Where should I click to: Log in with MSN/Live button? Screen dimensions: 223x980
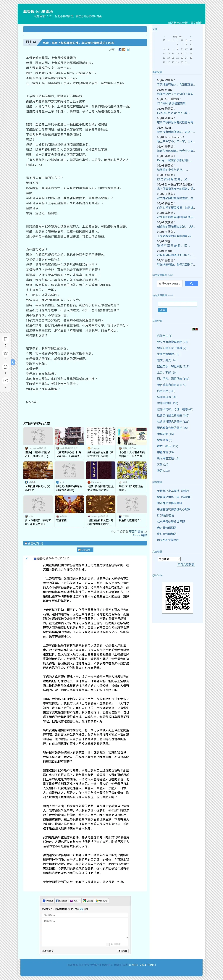coord(102,900)
